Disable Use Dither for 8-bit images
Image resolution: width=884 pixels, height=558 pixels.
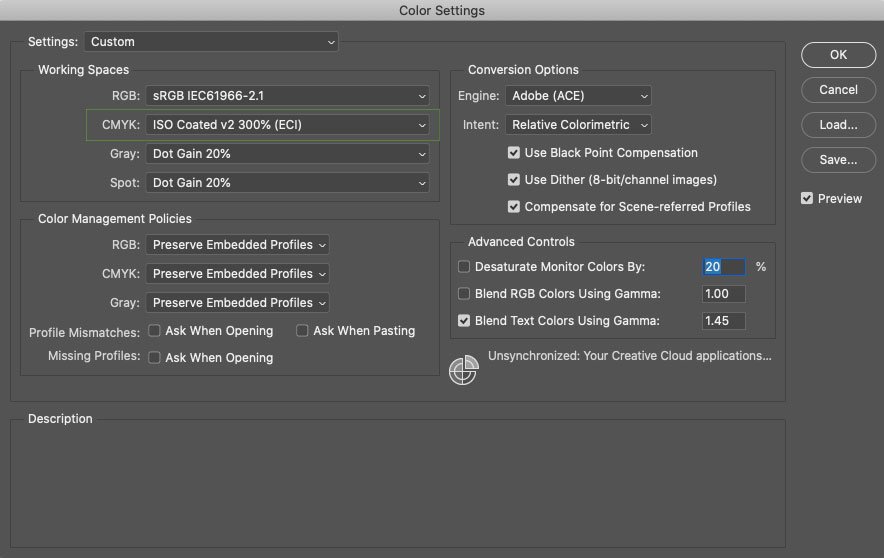point(514,180)
